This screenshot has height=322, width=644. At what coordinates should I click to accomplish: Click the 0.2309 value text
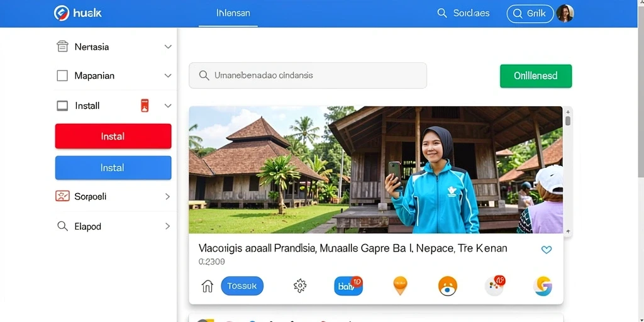(211, 262)
